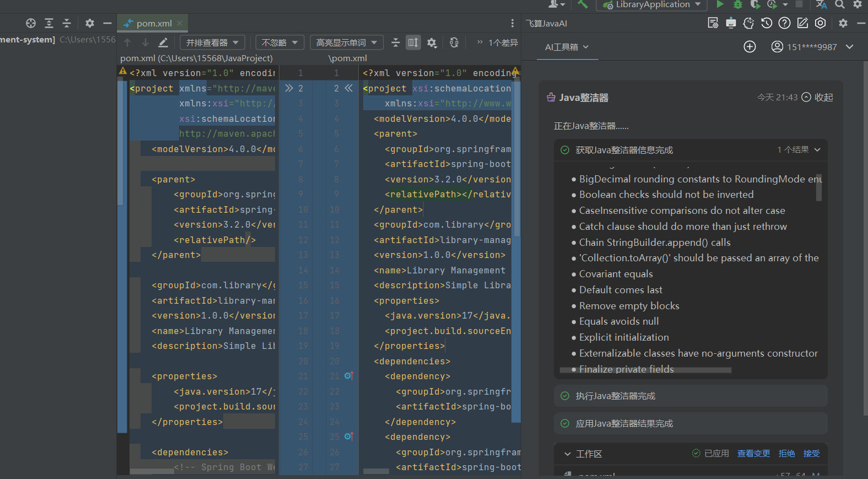Image resolution: width=868 pixels, height=479 pixels.
Task: Click the horizontal scrollbar in results list
Action: coord(645,370)
